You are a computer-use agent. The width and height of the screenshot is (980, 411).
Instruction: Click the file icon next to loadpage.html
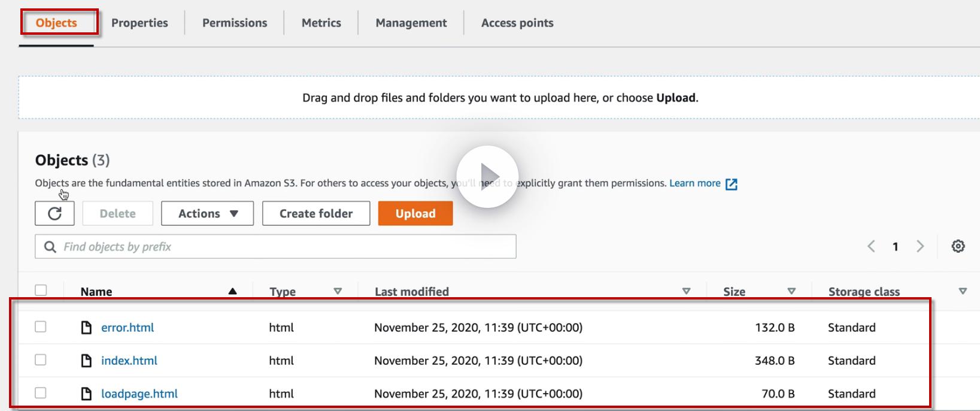coord(86,393)
